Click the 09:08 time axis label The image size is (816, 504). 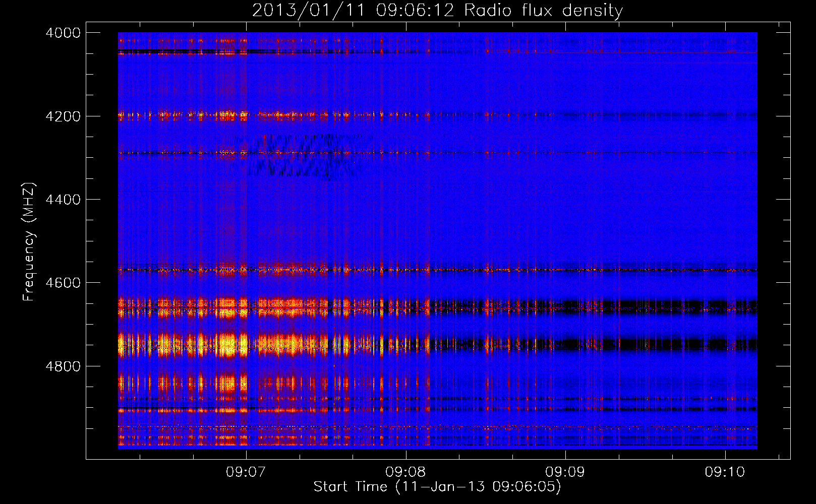tap(405, 472)
